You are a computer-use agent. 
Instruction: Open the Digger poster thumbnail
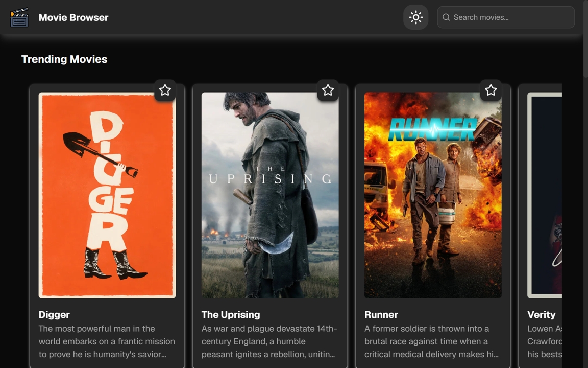click(107, 195)
